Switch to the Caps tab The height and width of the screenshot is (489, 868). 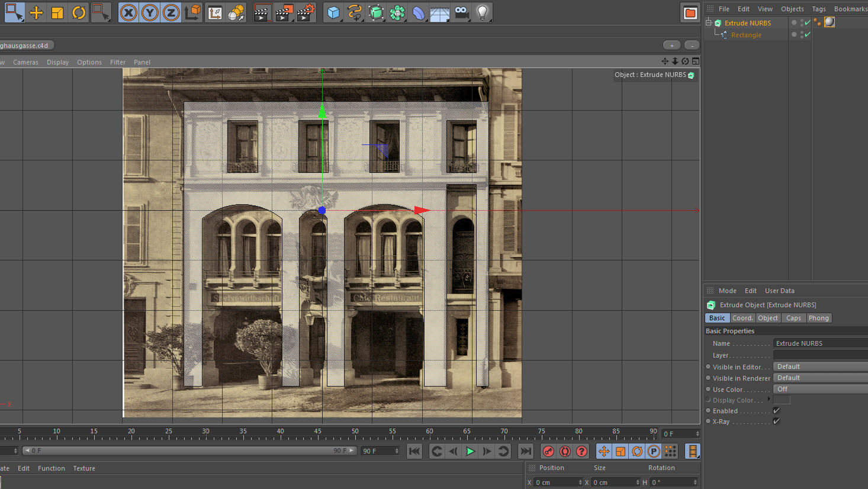click(x=793, y=318)
